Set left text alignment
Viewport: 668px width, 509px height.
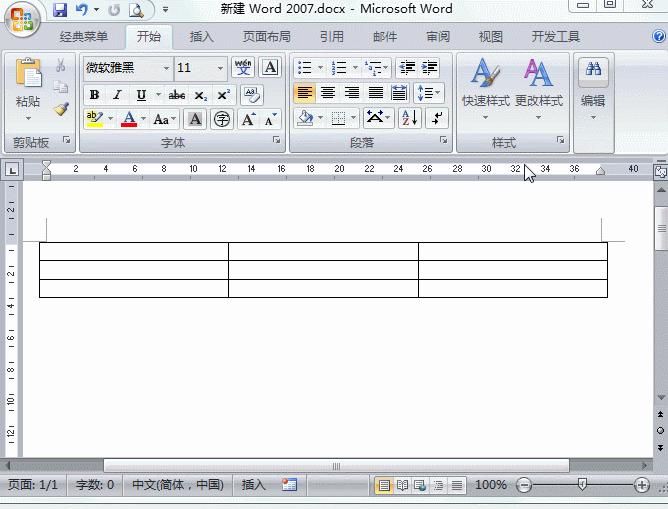pyautogui.click(x=304, y=92)
